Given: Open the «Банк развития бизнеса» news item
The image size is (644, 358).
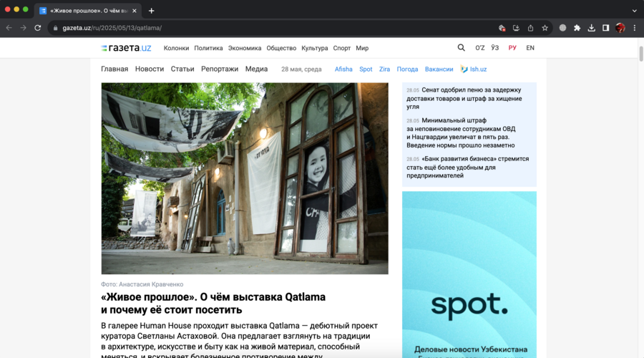Looking at the screenshot, I should click(x=468, y=167).
